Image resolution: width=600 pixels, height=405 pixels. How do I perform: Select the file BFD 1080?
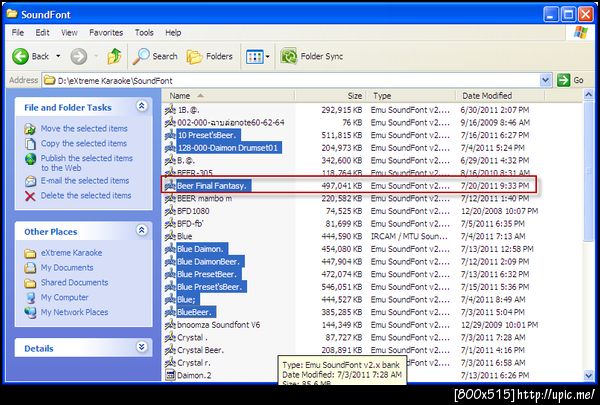[x=193, y=211]
